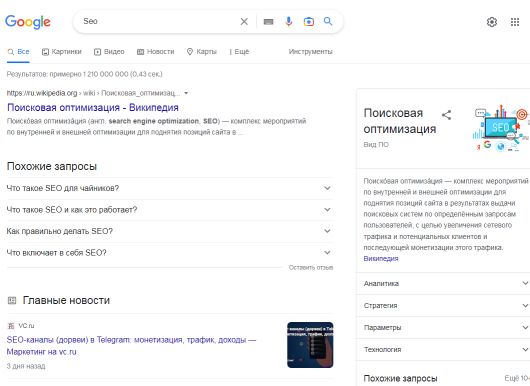Click the 'Вид ПО' subtitle
This screenshot has height=386, width=530.
coord(376,145)
